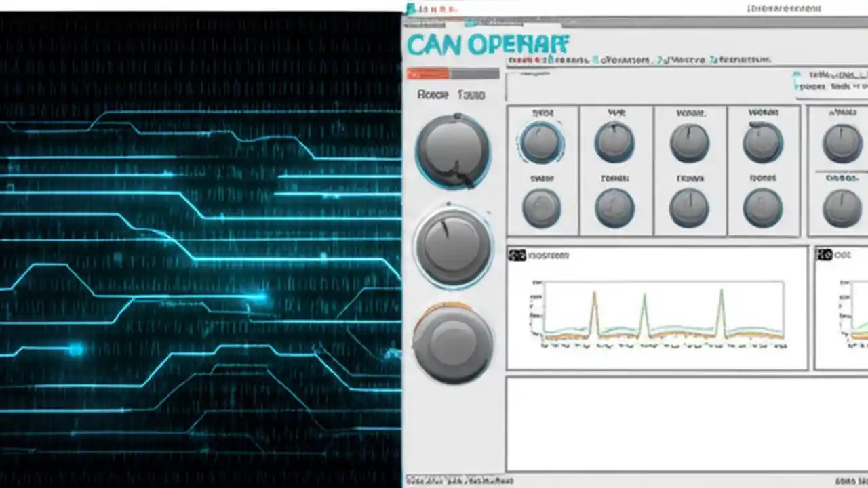
Task: Switch to the first tab on the left sidebar
Action: tap(433, 95)
